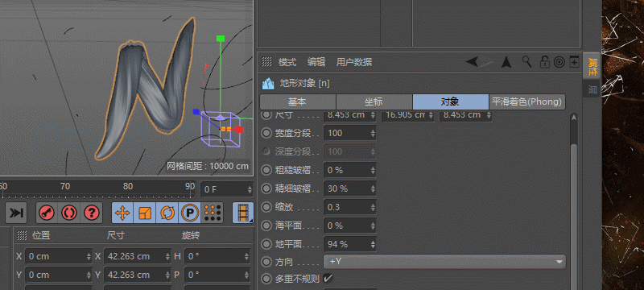Screen dimensions: 644x290
Task: Click the stepper arrows on 地平面 94 %
Action: 373,244
